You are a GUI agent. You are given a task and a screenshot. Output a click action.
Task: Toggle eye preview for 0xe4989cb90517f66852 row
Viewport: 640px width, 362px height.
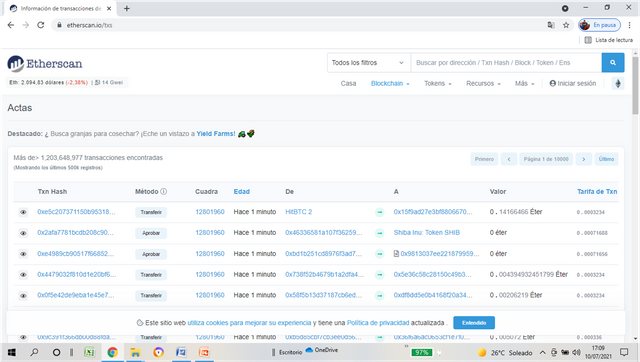23,254
